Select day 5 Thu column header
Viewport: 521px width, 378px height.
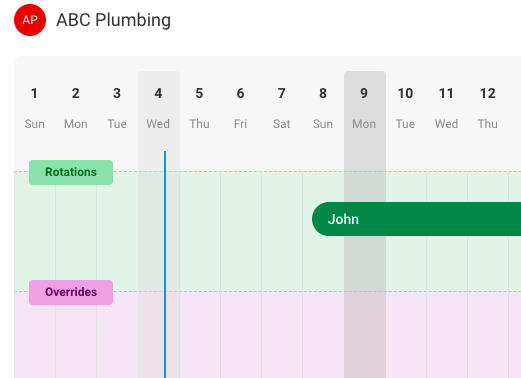point(199,107)
